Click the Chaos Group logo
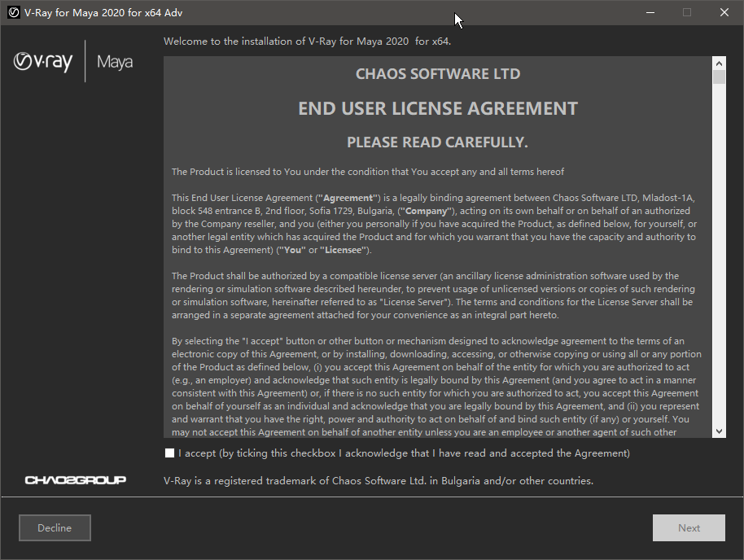Viewport: 744px width, 560px height. (x=76, y=480)
